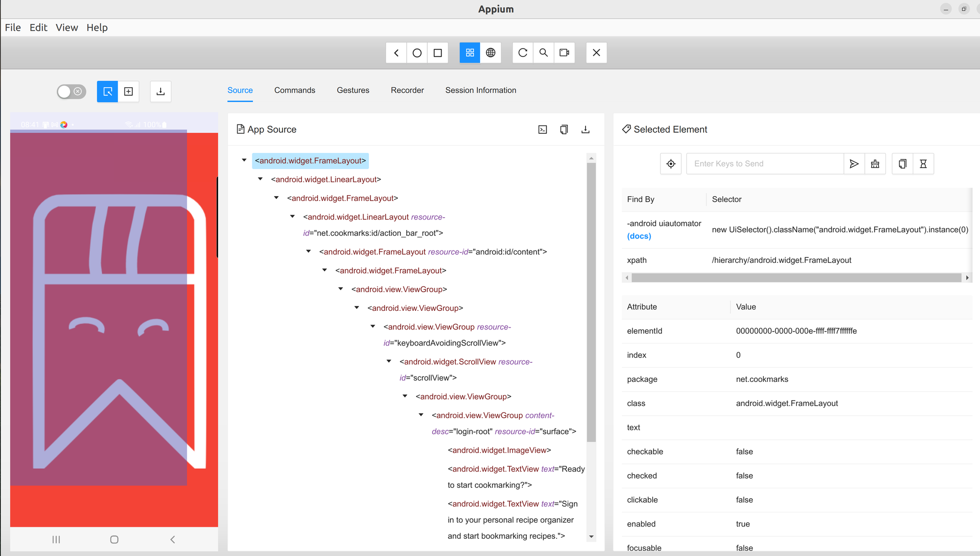Screen dimensions: 980x556
Task: Click the element selection/pointer tool icon
Action: (x=107, y=91)
